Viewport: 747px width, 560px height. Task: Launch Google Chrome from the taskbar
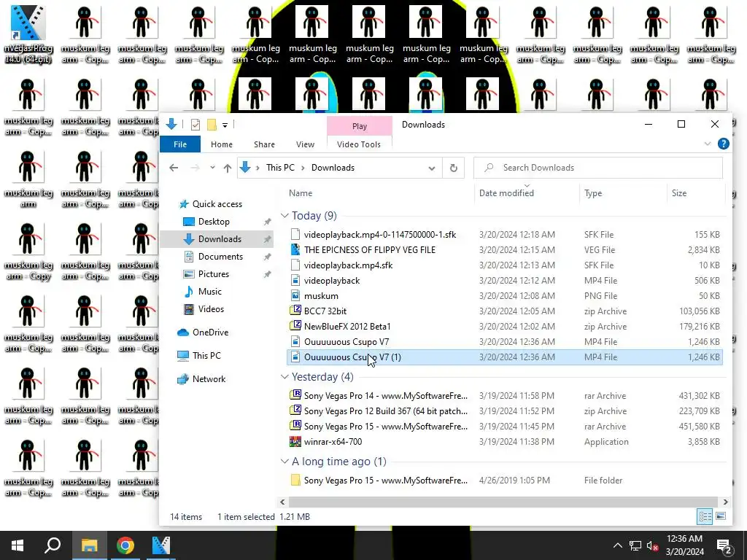tap(125, 545)
